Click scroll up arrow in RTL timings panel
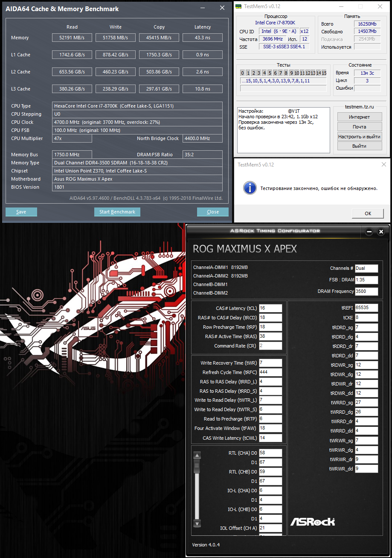The height and width of the screenshot is (558, 392). point(197,455)
